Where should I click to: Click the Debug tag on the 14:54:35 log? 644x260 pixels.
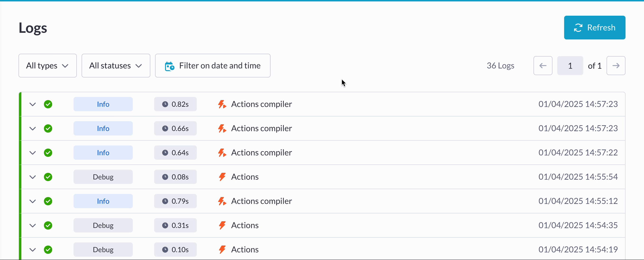coord(103,226)
